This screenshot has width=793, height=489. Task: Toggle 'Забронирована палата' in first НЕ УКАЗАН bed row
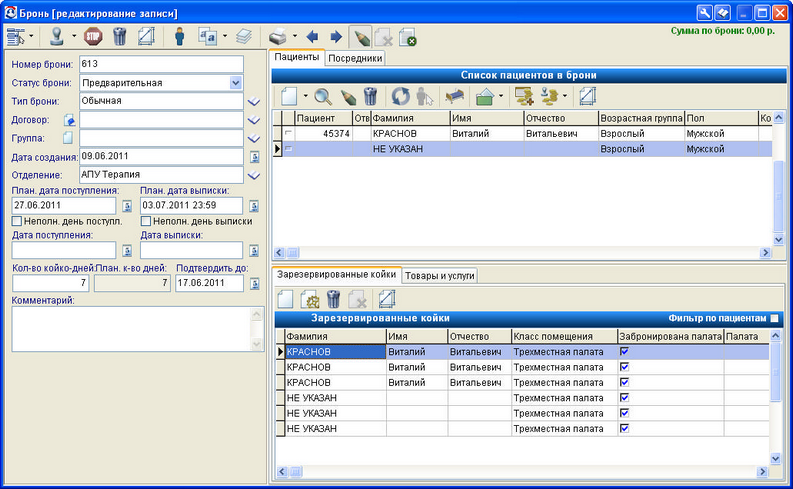[x=625, y=397]
